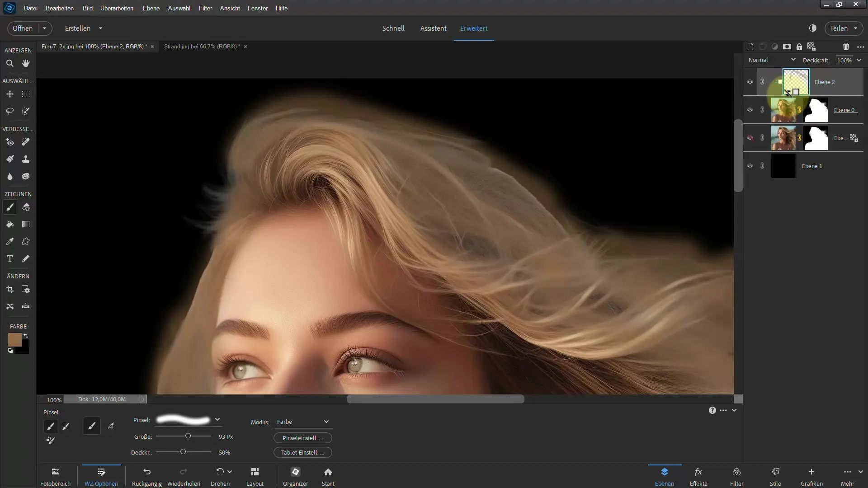This screenshot has height=488, width=868.
Task: Select the Zoom tool
Action: (9, 64)
